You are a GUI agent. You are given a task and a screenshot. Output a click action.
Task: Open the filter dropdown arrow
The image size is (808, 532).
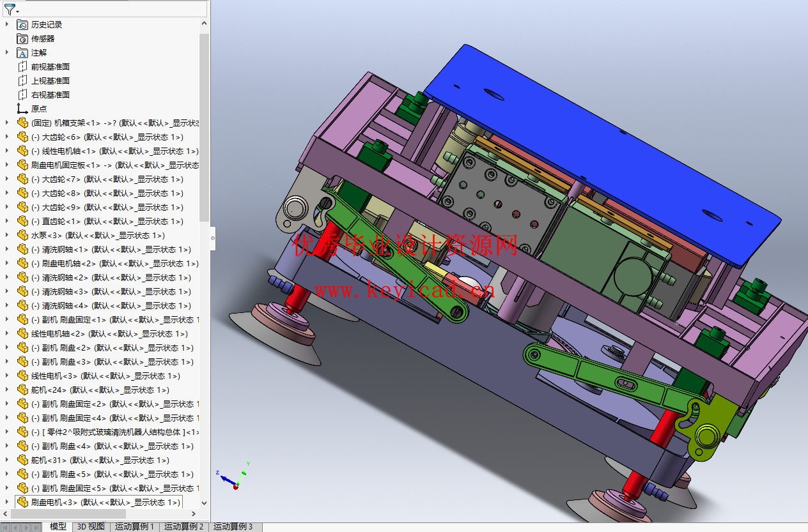click(x=18, y=11)
